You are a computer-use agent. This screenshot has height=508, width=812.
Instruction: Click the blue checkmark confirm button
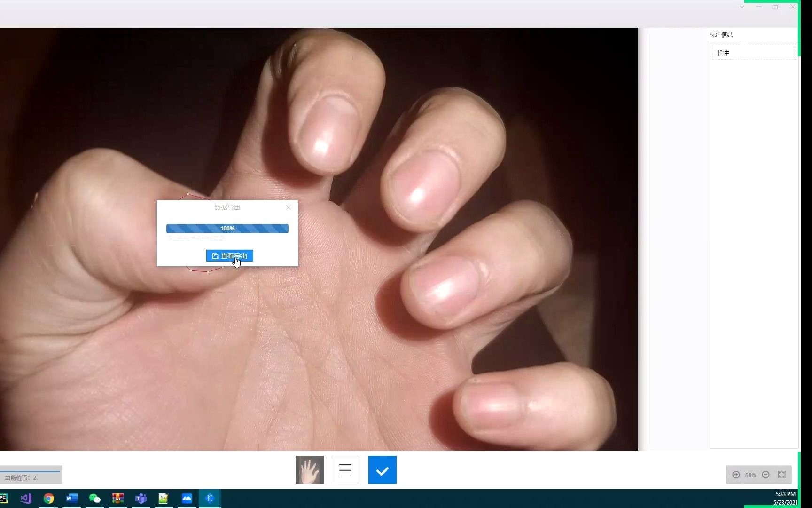[x=383, y=470]
